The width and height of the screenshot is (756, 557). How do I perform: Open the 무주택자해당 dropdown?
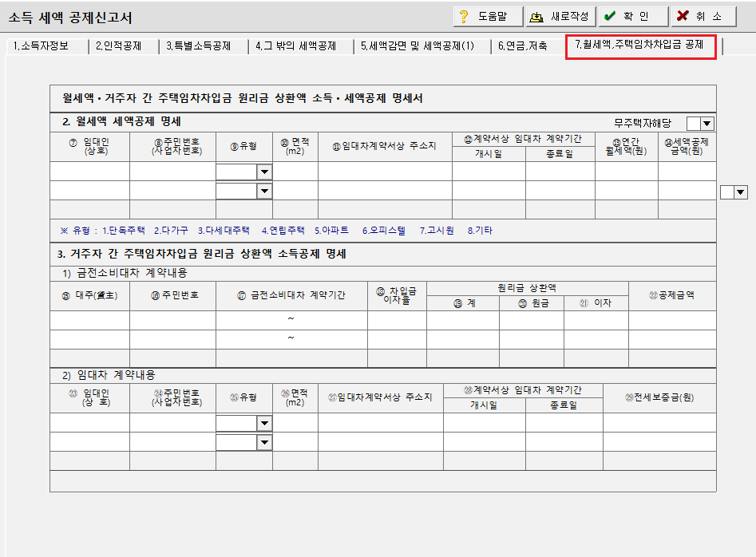coord(707,124)
